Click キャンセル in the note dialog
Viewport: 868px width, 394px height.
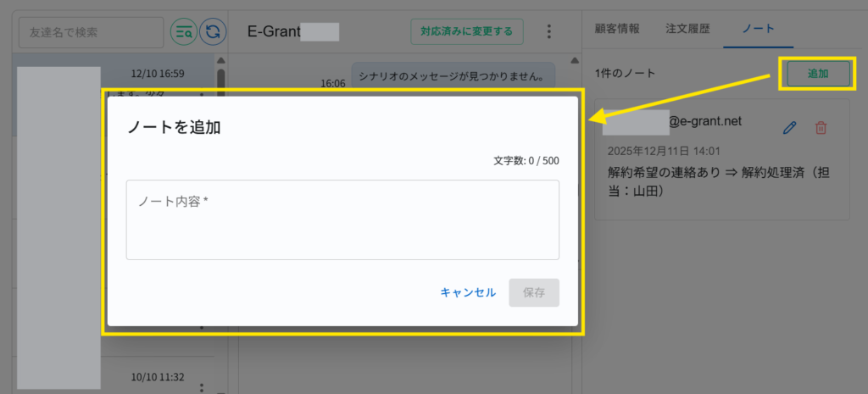click(x=468, y=292)
